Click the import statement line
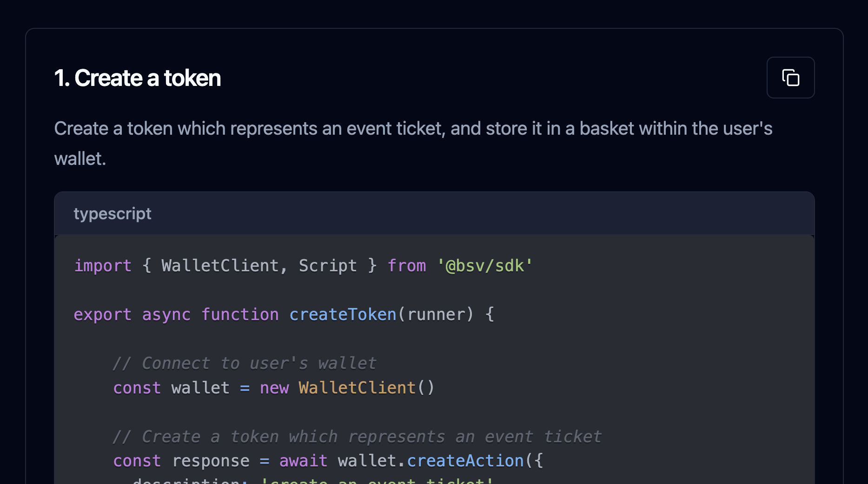This screenshot has height=484, width=868. (x=302, y=265)
